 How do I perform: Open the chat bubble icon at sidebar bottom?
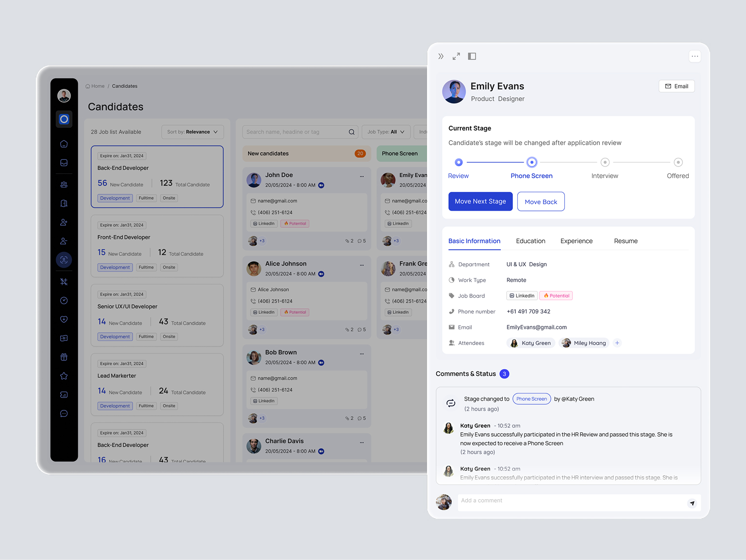coord(64,413)
